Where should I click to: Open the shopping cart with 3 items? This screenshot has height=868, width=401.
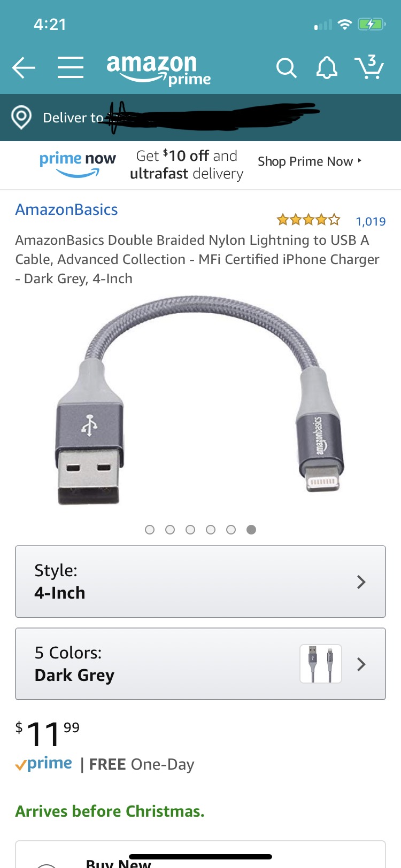click(x=369, y=67)
